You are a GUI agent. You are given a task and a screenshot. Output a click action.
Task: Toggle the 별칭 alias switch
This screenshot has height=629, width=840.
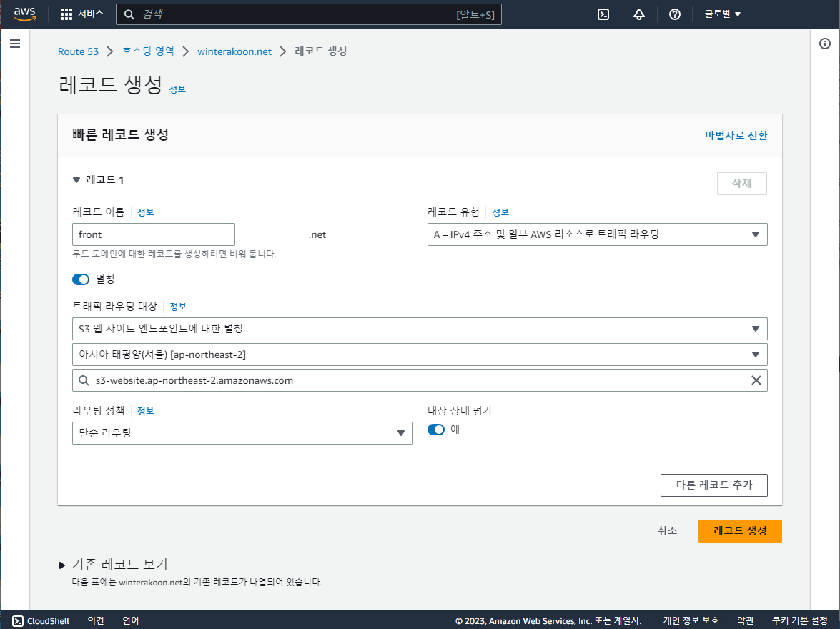(81, 279)
